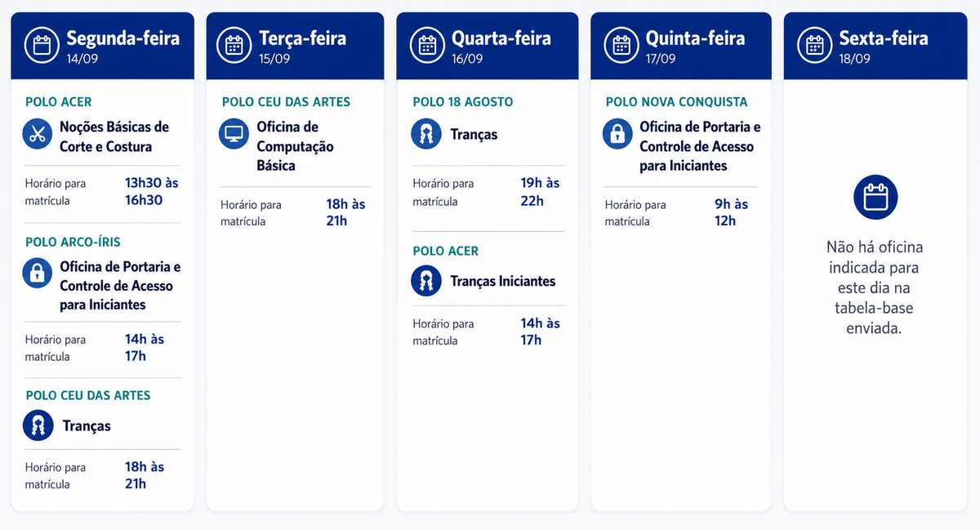980x530 pixels.
Task: Click Tranças Iniciantes workshop title
Action: coord(503,281)
